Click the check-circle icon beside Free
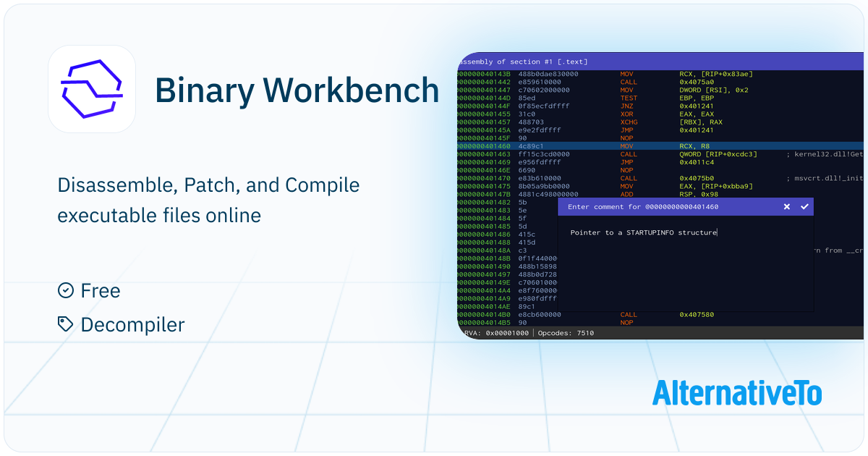The width and height of the screenshot is (868, 456). coord(66,290)
